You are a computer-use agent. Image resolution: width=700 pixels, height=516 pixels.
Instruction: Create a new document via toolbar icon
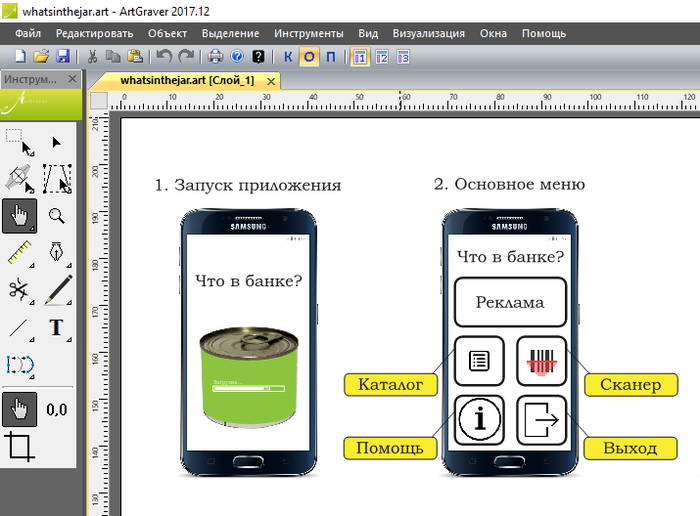point(20,57)
